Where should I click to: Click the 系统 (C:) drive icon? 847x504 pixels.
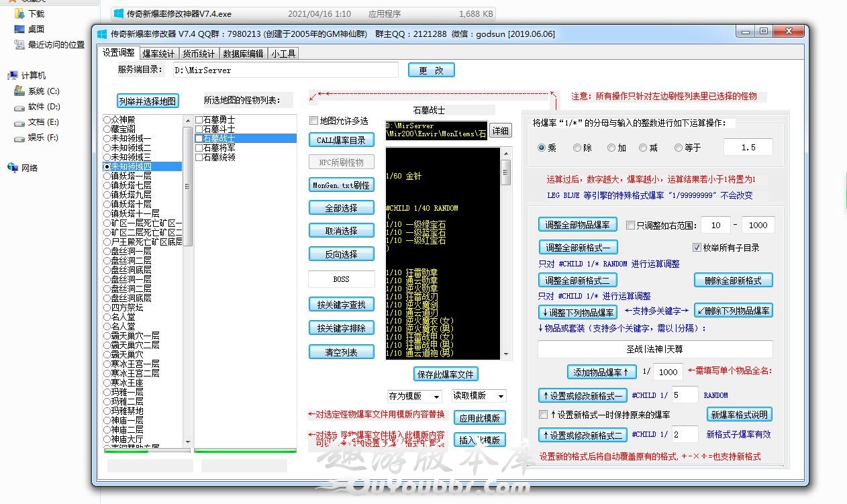[19, 91]
